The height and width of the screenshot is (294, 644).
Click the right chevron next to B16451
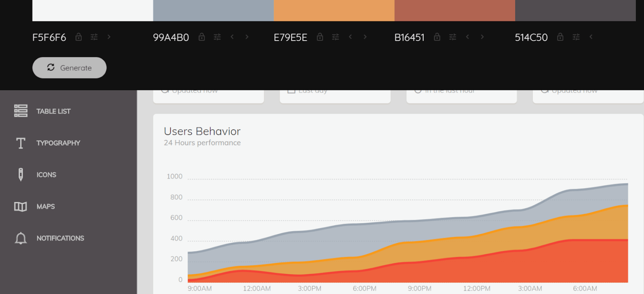483,37
